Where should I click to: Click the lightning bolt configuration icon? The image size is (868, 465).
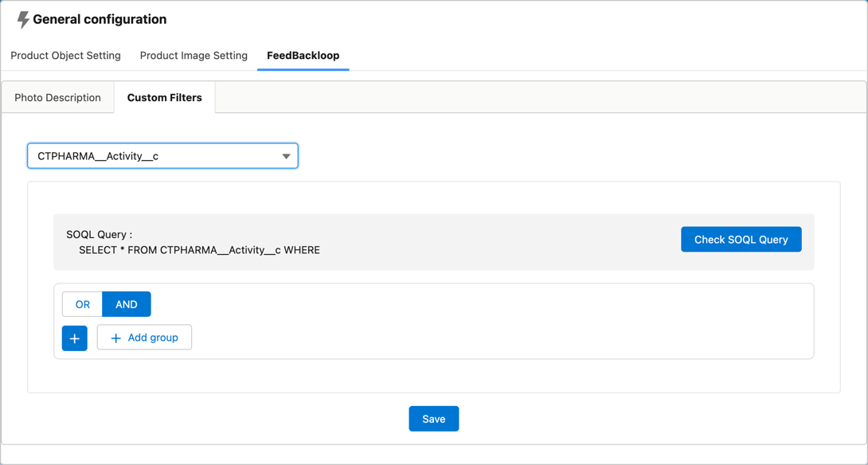(23, 19)
